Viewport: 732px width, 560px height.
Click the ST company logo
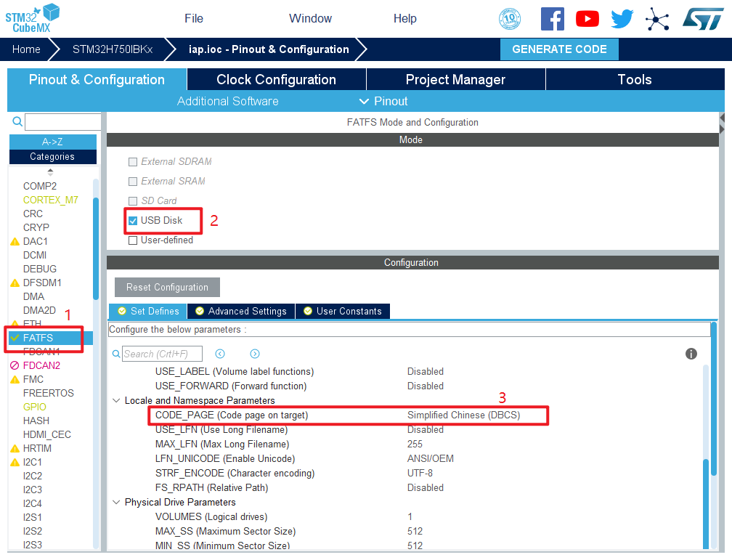[x=702, y=19]
